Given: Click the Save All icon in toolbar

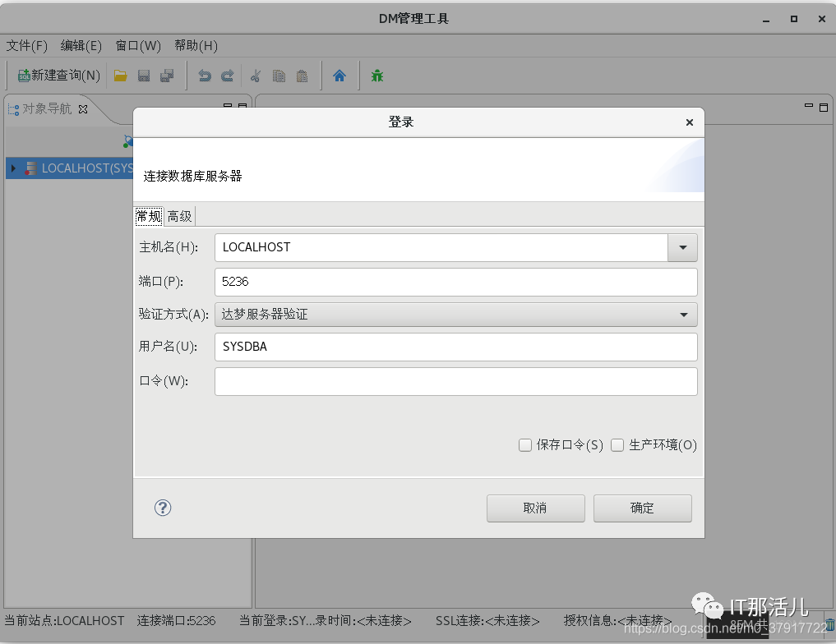Looking at the screenshot, I should [x=167, y=76].
